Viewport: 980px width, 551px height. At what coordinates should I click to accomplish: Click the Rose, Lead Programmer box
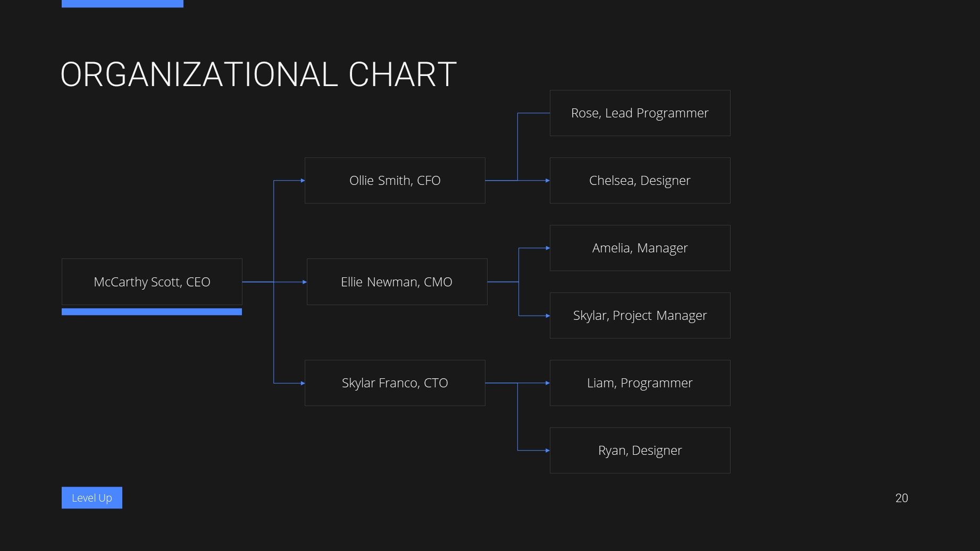pos(640,113)
